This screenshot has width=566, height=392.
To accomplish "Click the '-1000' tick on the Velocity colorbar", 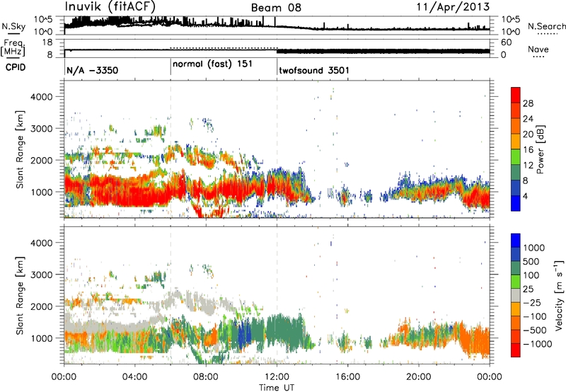I will [x=538, y=344].
